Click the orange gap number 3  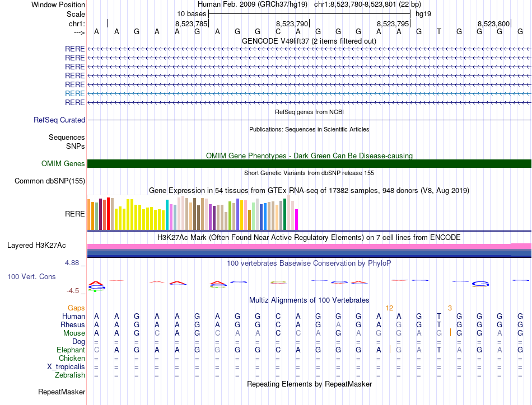(x=450, y=308)
